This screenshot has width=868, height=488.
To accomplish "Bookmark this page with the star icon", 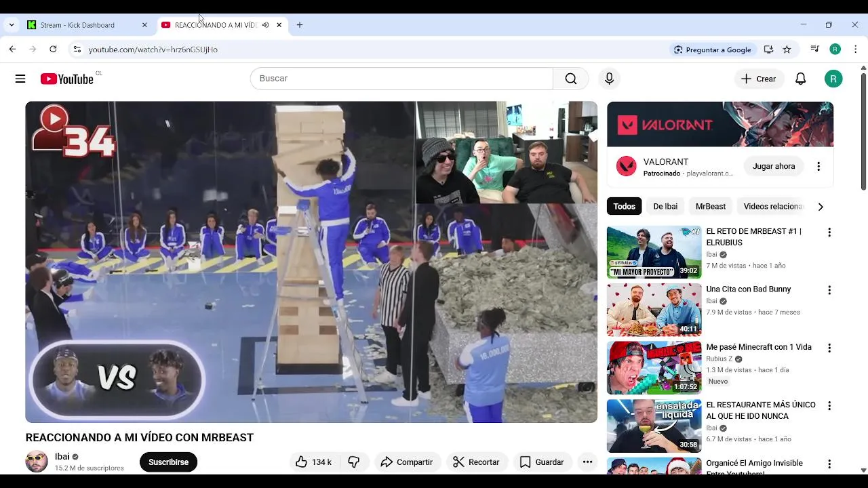I will pyautogui.click(x=787, y=49).
